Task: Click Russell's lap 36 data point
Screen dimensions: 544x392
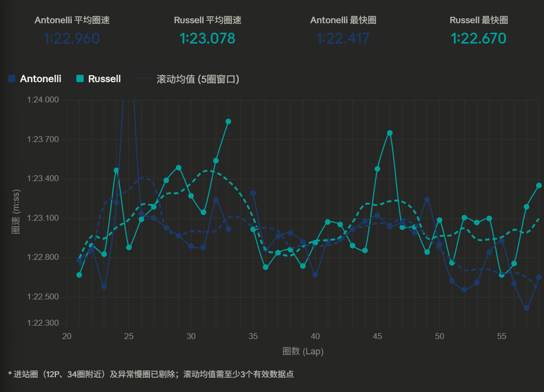Action: [x=266, y=267]
